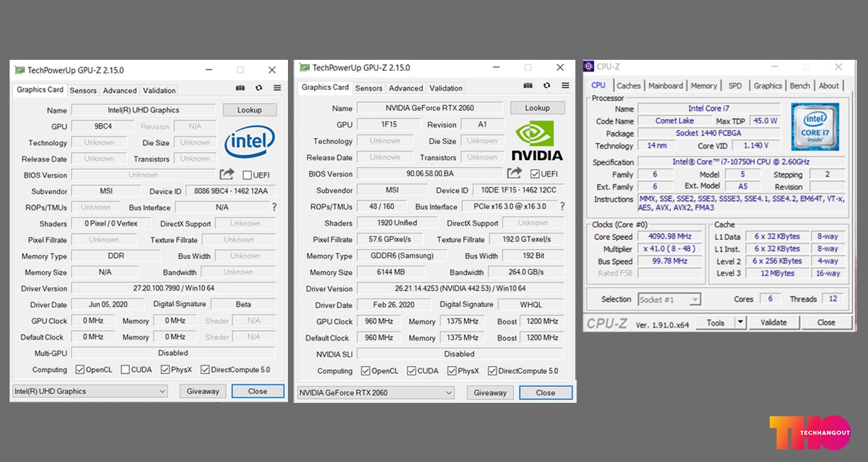Click the Tools dropdown arrow in CPU-Z
This screenshot has height=462, width=868.
pos(740,322)
